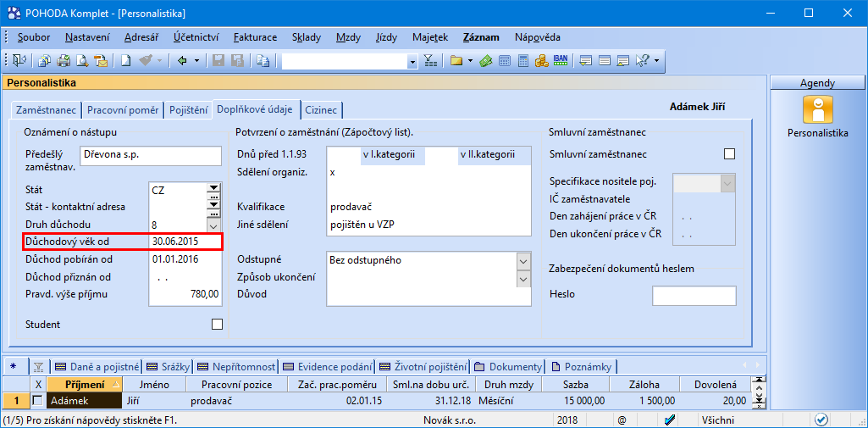868x428 pixels.
Task: Click the blue checkmark icon in the status bar
Action: click(670, 420)
